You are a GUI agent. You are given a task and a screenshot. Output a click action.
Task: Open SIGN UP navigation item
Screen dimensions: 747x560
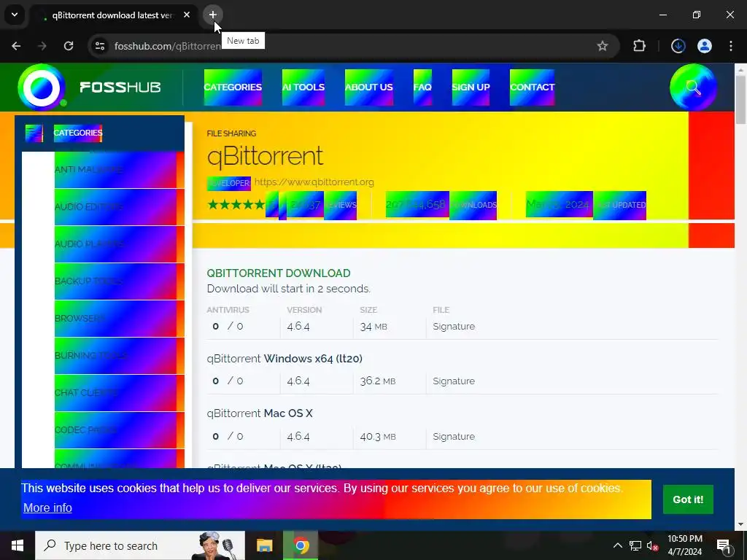tap(471, 87)
